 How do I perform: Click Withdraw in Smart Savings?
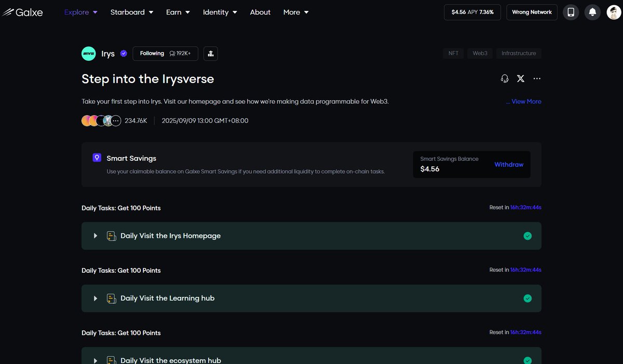(x=509, y=164)
